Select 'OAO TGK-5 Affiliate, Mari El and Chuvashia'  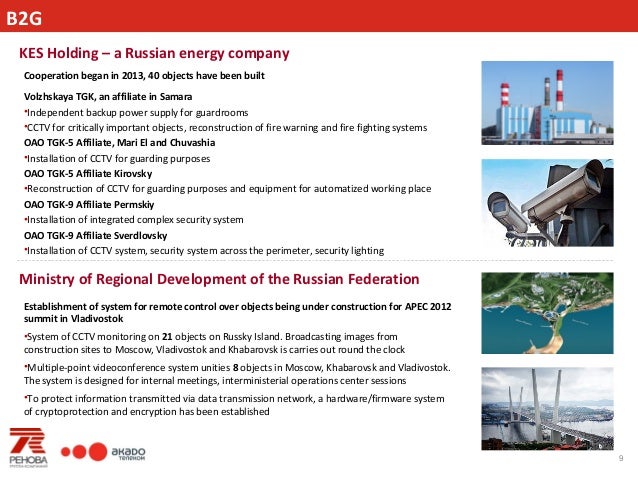click(x=119, y=143)
